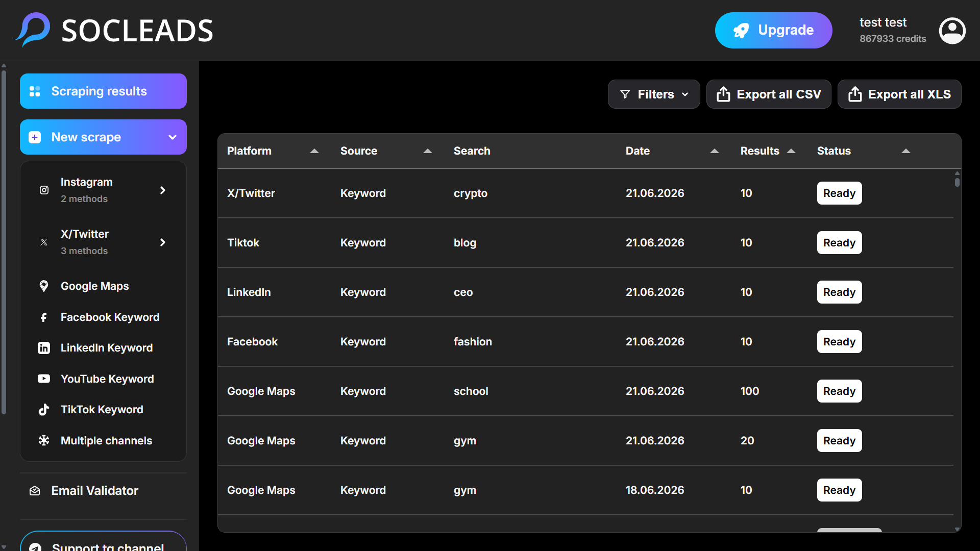Click the New scrape plus icon

click(x=35, y=137)
